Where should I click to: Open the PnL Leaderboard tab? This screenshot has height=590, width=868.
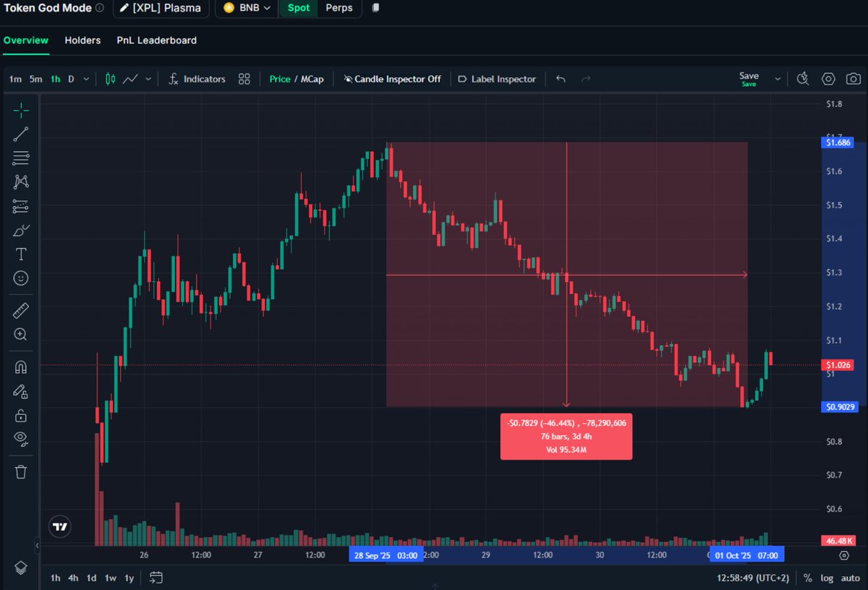coord(156,40)
